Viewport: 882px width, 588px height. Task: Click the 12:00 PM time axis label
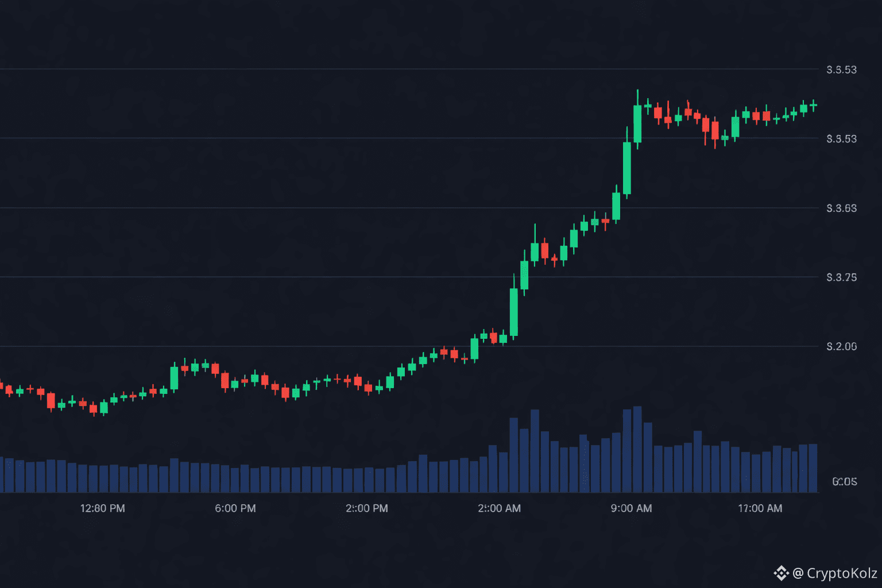point(102,508)
